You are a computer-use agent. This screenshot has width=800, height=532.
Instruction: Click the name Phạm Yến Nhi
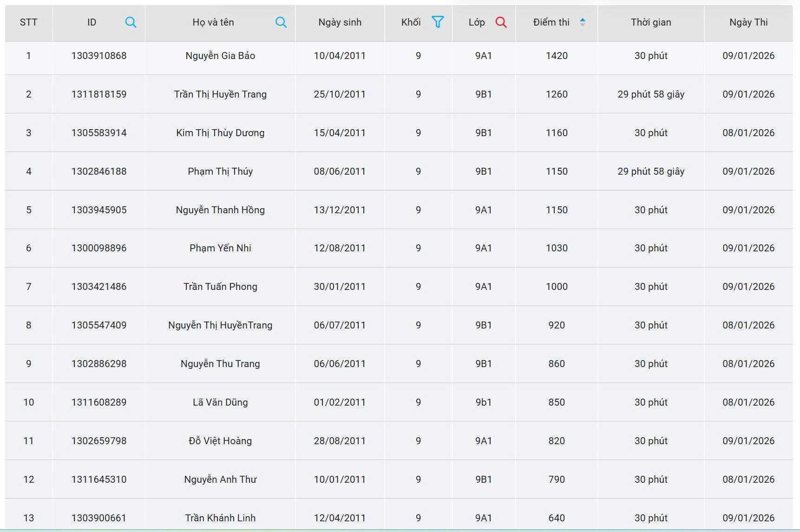point(220,248)
